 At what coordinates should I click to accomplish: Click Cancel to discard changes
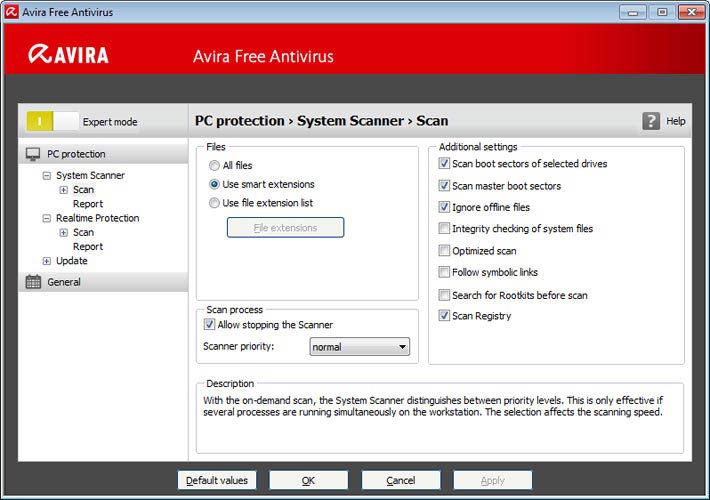coord(400,480)
